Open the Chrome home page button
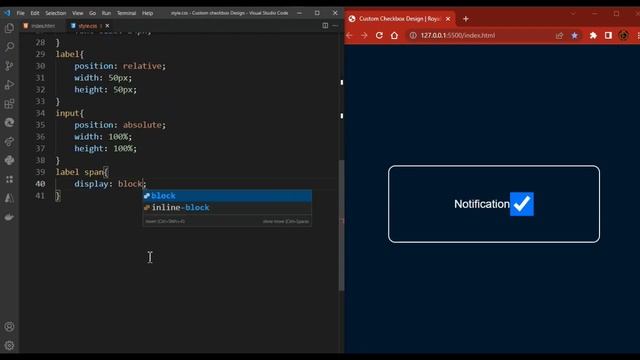Image resolution: width=640 pixels, height=360 pixels. pos(394,36)
